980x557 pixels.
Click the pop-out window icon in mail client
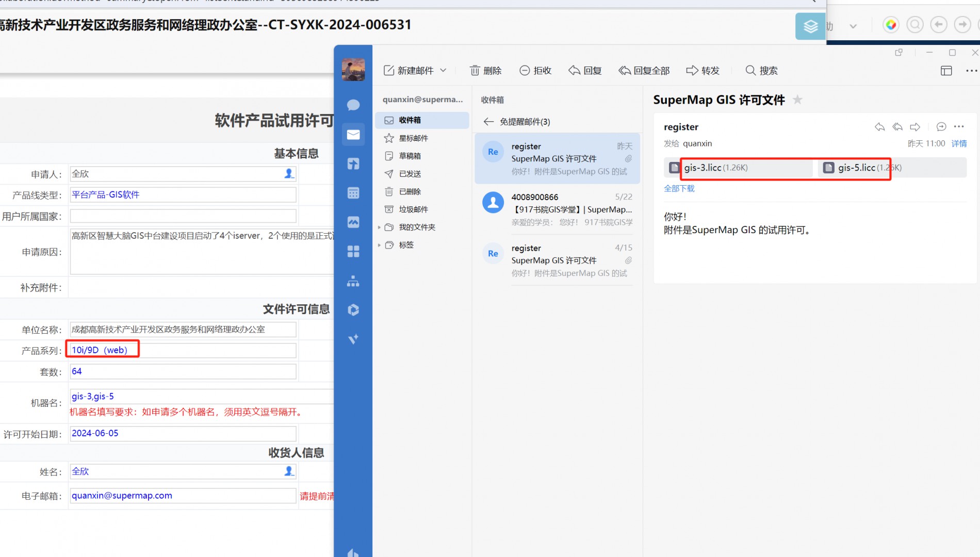pyautogui.click(x=899, y=52)
